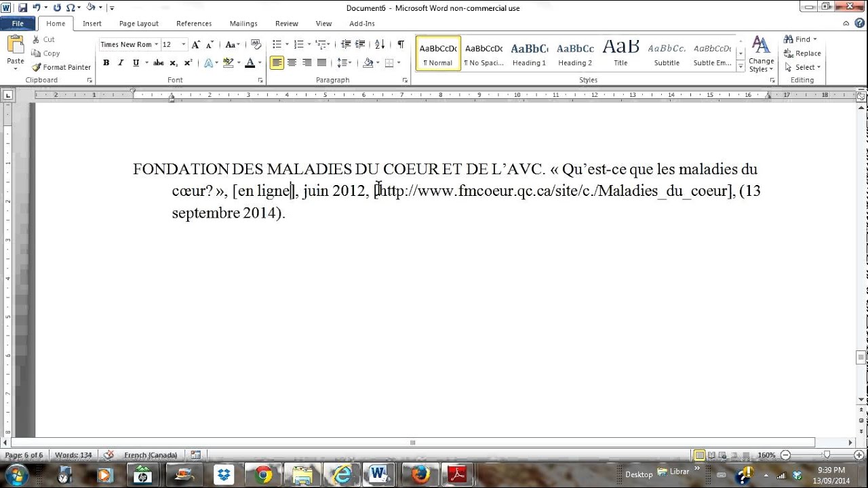Click the Shrink Font icon
868x488 pixels.
[210, 45]
